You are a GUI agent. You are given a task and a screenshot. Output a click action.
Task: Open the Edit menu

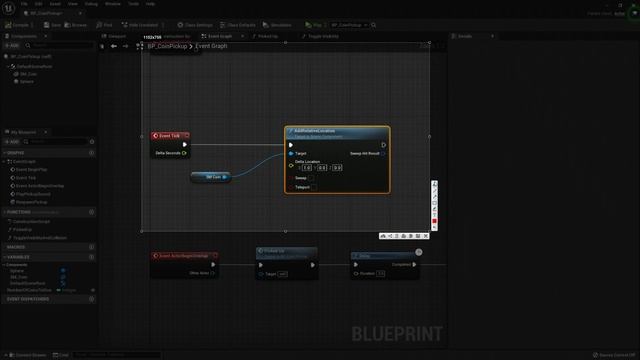tap(38, 4)
